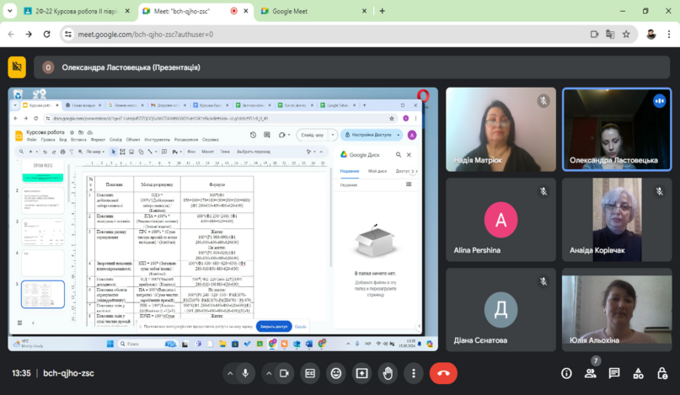Open the chat with everyone panel
Viewport: 680px width, 395px height.
pos(614,373)
